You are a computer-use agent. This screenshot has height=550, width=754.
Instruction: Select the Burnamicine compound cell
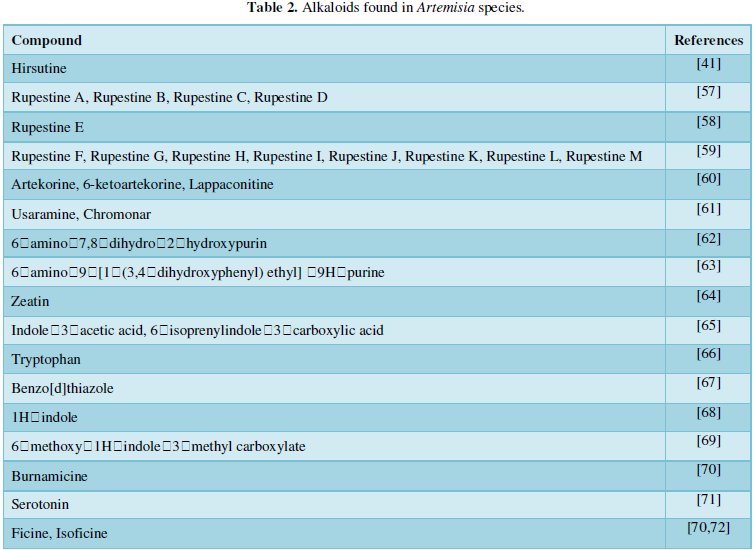[48, 475]
